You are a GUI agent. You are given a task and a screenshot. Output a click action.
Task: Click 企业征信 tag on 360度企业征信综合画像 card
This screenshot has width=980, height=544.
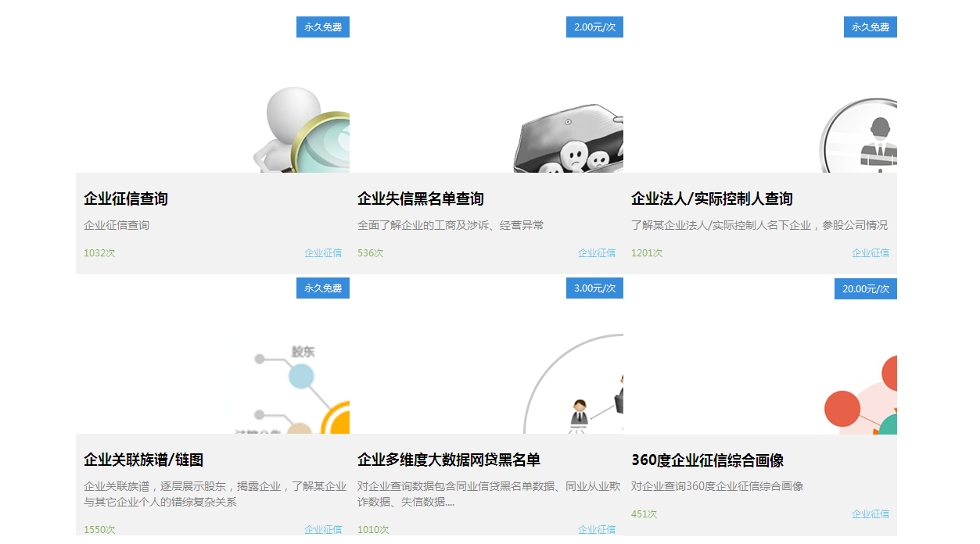(871, 514)
